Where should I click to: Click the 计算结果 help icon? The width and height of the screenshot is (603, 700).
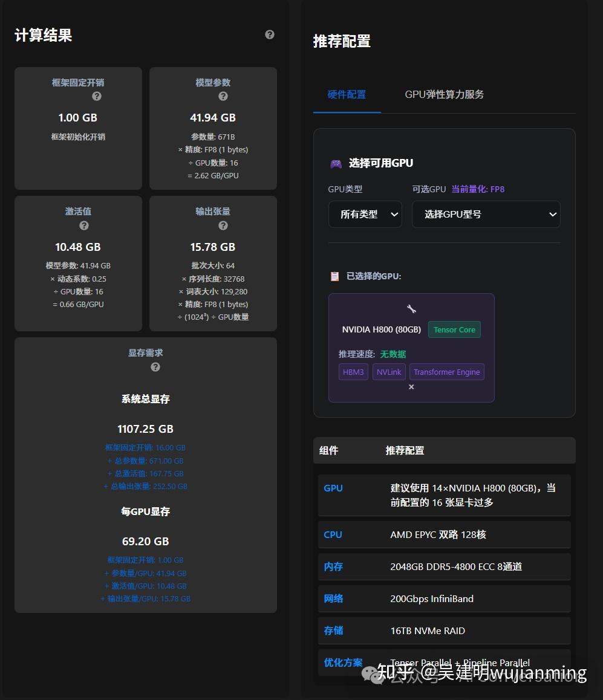tap(269, 34)
